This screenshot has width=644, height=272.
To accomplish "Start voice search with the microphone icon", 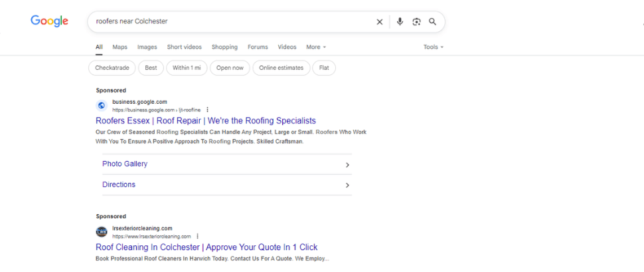I will [x=400, y=22].
